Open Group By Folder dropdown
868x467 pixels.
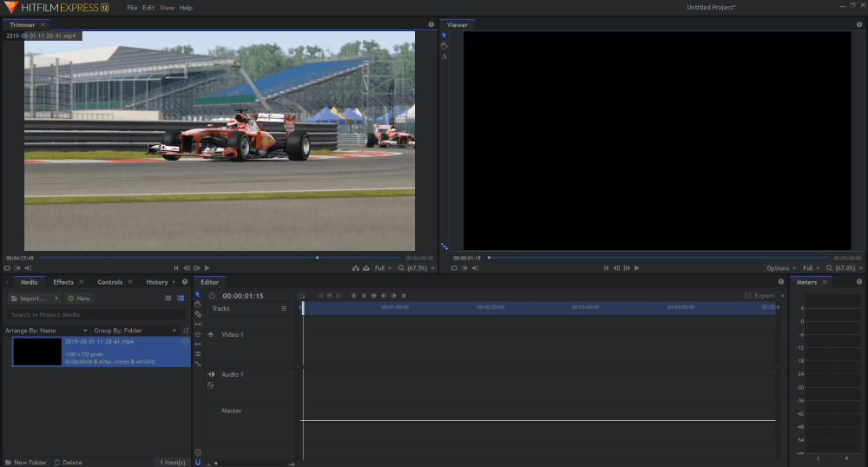point(135,331)
